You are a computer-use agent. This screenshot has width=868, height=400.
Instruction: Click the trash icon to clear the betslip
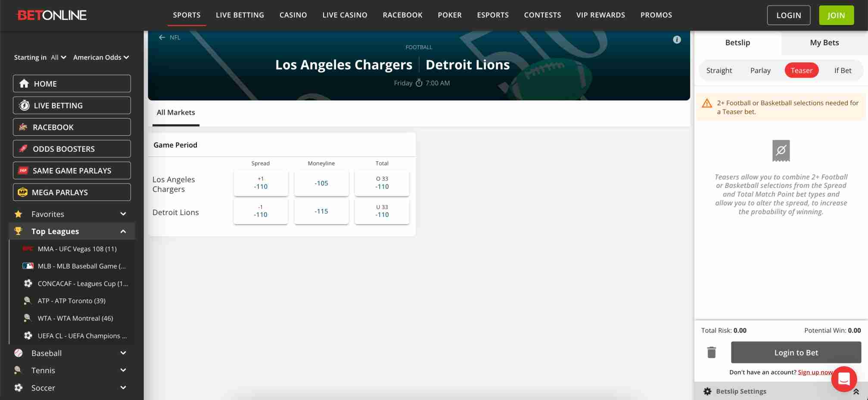tap(711, 352)
